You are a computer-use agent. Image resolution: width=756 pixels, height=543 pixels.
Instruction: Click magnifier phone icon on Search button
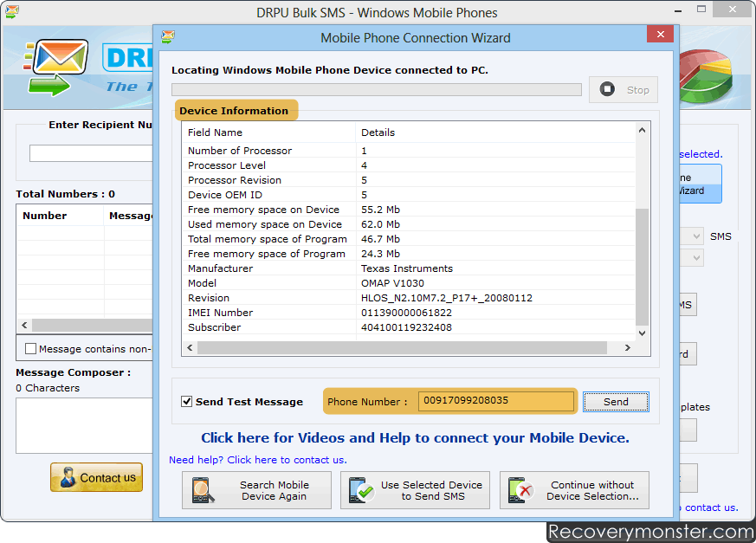(203, 490)
